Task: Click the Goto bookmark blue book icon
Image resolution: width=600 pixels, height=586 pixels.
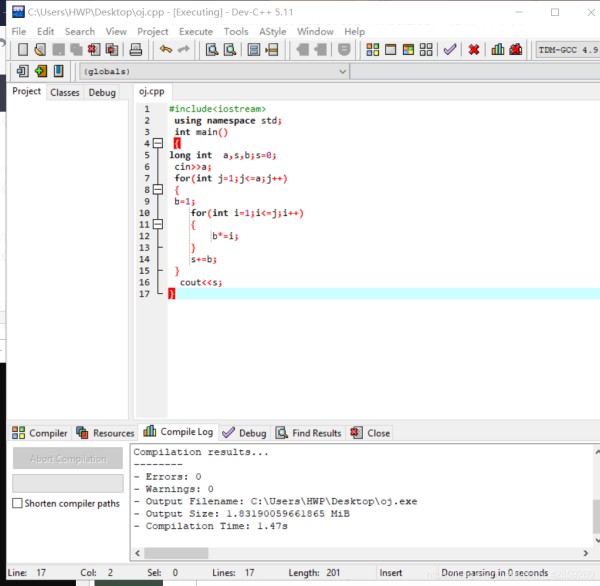Action: (x=59, y=71)
